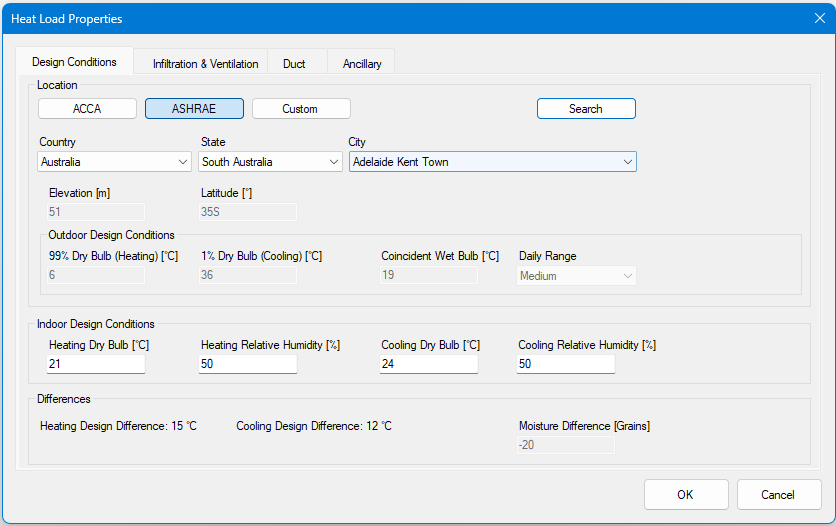Click the Heating Relative Humidity field
This screenshot has height=526, width=836.
(x=248, y=364)
